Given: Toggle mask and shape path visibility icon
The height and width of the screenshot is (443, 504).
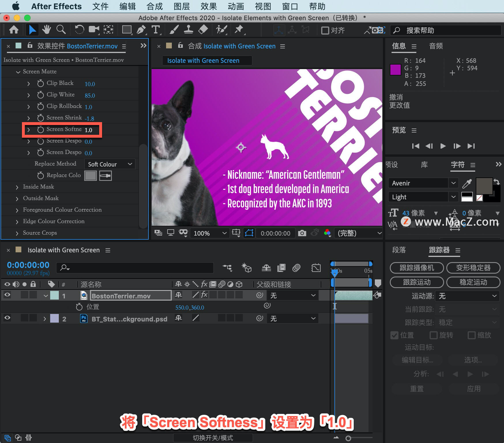Looking at the screenshot, I should (x=249, y=233).
